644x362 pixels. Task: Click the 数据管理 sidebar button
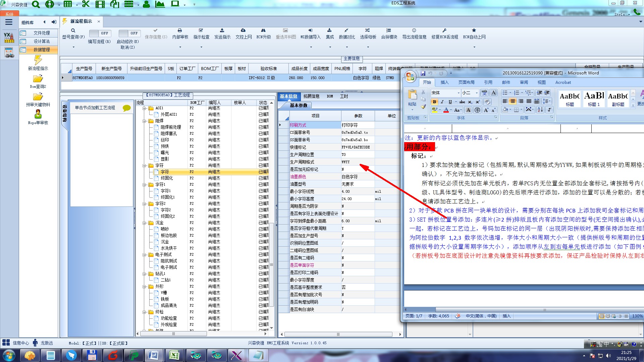(x=42, y=50)
